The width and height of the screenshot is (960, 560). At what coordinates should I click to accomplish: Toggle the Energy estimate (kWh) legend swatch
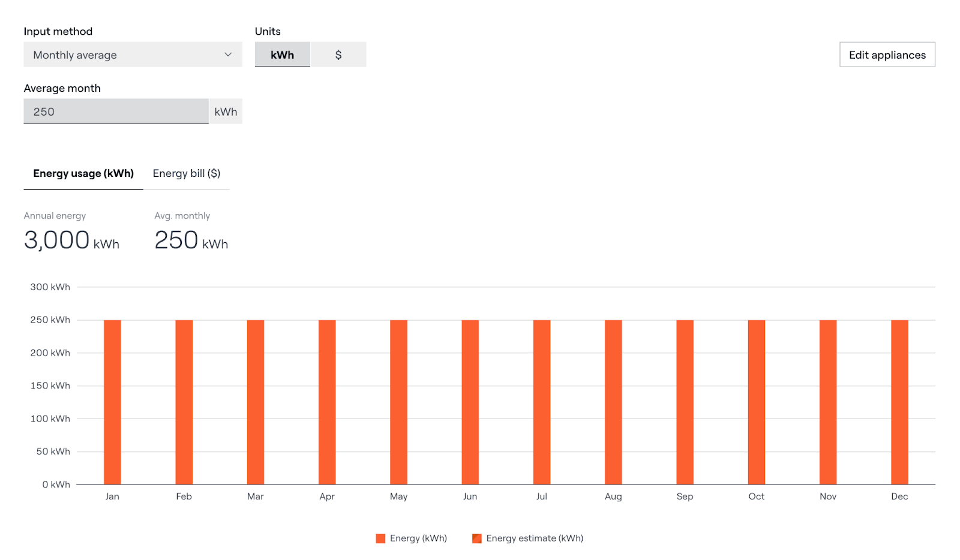tap(477, 538)
